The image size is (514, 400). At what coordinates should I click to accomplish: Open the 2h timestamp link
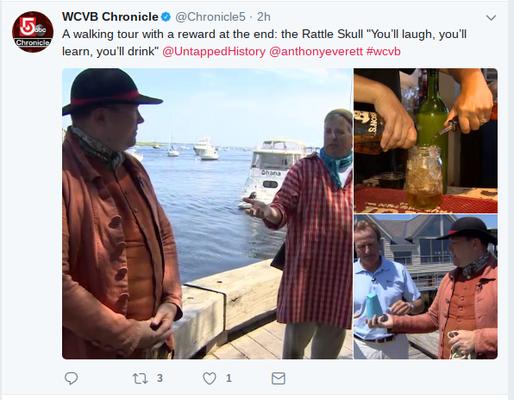[x=264, y=17]
